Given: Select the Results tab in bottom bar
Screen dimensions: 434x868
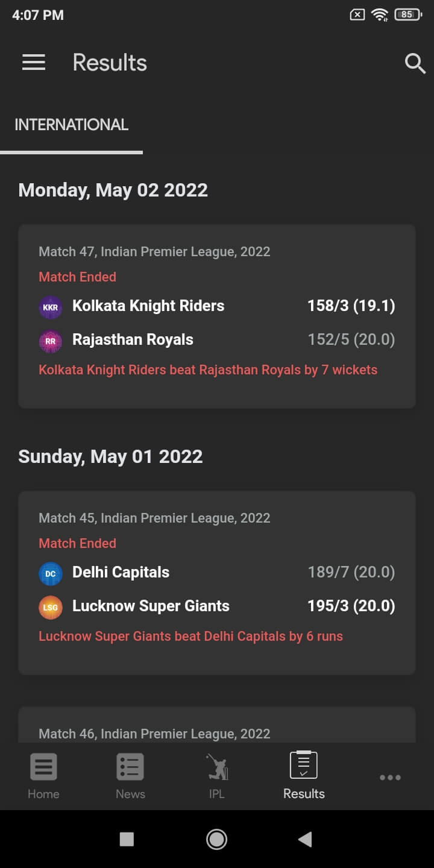Looking at the screenshot, I should point(304,776).
